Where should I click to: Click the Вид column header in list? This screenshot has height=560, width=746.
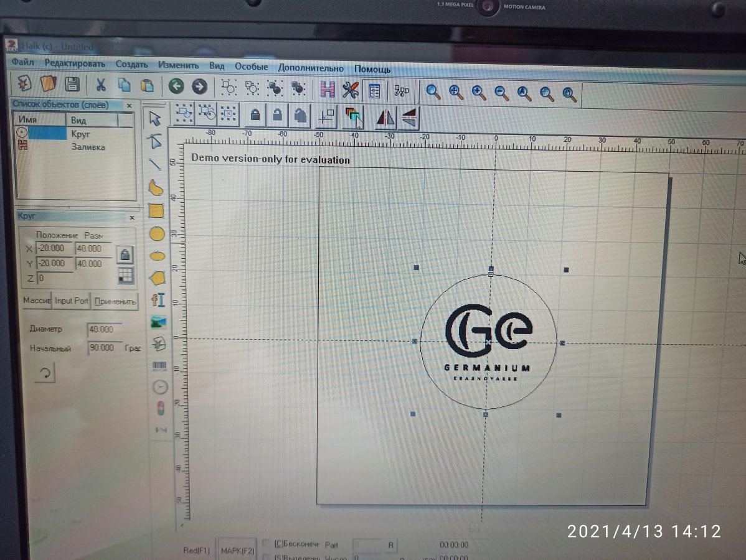(x=92, y=120)
